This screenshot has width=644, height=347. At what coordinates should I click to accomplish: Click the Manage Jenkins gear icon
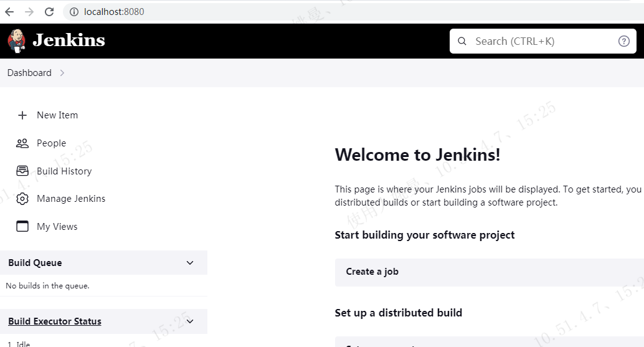tap(22, 199)
